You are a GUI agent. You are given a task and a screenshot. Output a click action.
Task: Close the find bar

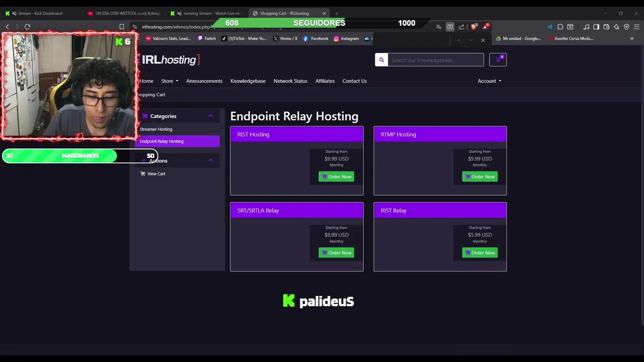tap(483, 40)
